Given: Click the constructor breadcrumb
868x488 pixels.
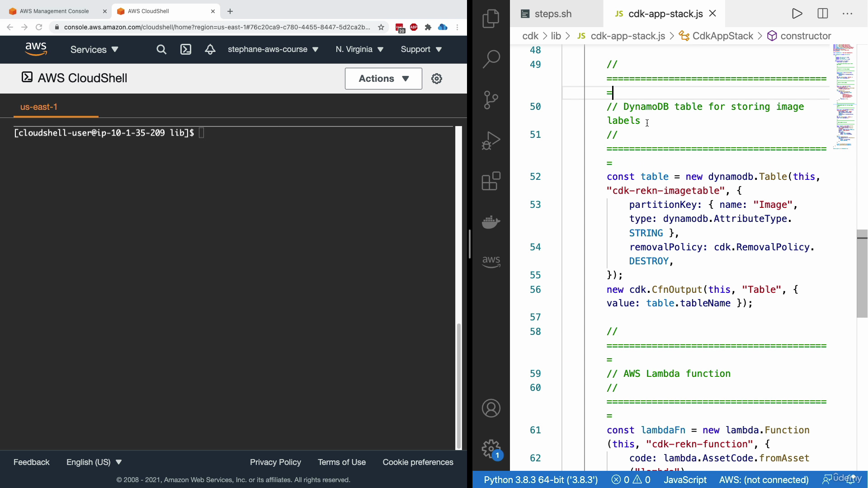Looking at the screenshot, I should (799, 36).
